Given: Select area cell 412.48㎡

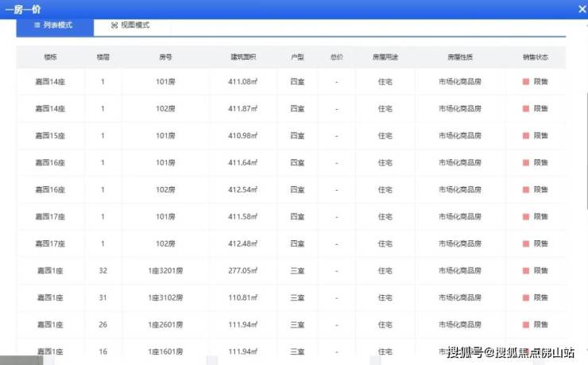Looking at the screenshot, I should [x=242, y=243].
